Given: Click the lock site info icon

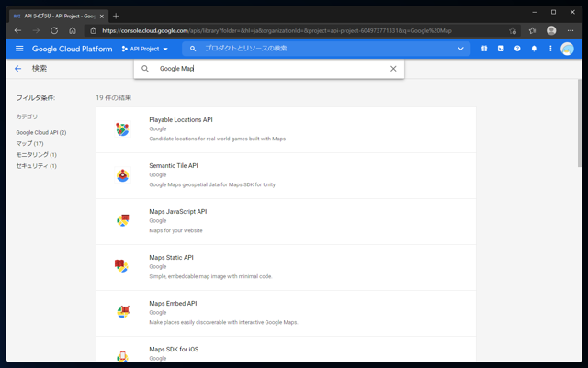Looking at the screenshot, I should click(x=94, y=30).
